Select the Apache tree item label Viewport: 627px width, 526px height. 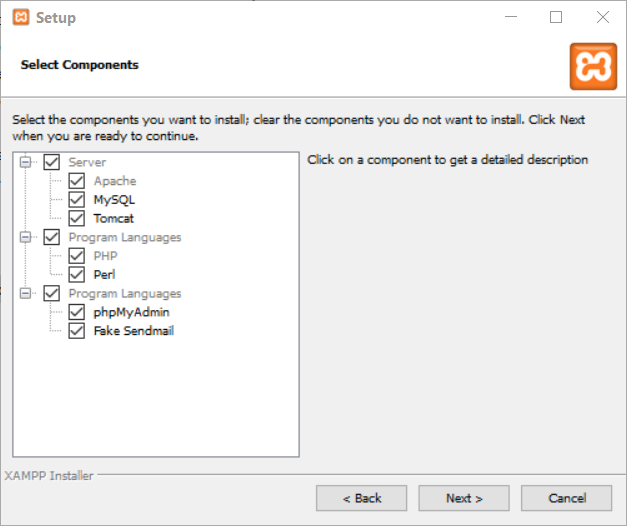point(115,181)
